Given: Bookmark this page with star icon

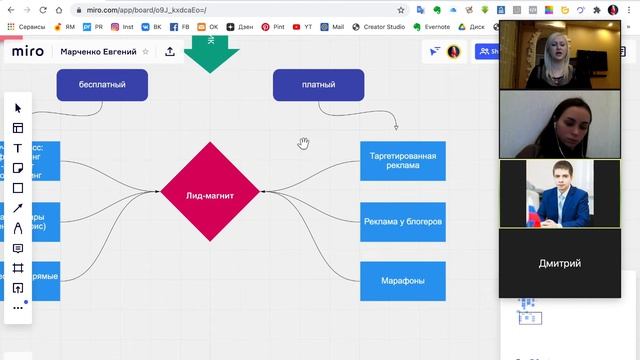Looking at the screenshot, I should [401, 10].
